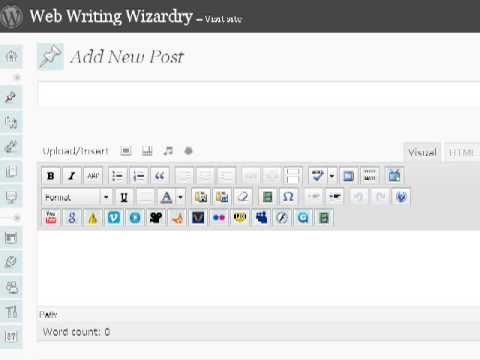Click the WordPress logo in header
Viewport: 480px width, 360px height.
pyautogui.click(x=11, y=16)
